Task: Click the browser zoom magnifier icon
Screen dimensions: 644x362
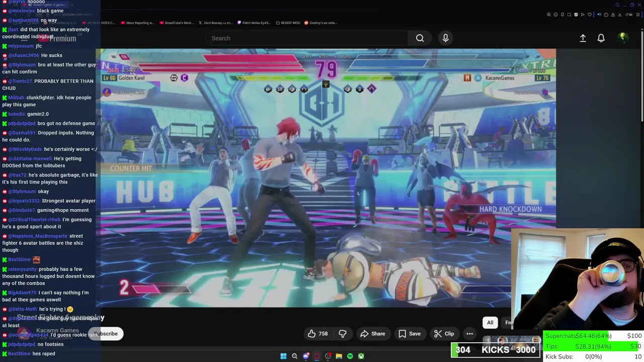Action: [x=548, y=15]
